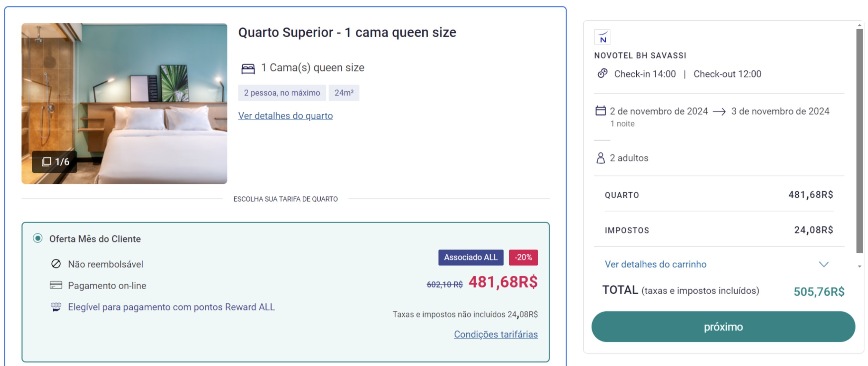
Task: Click the -20% discount badge
Action: point(523,257)
